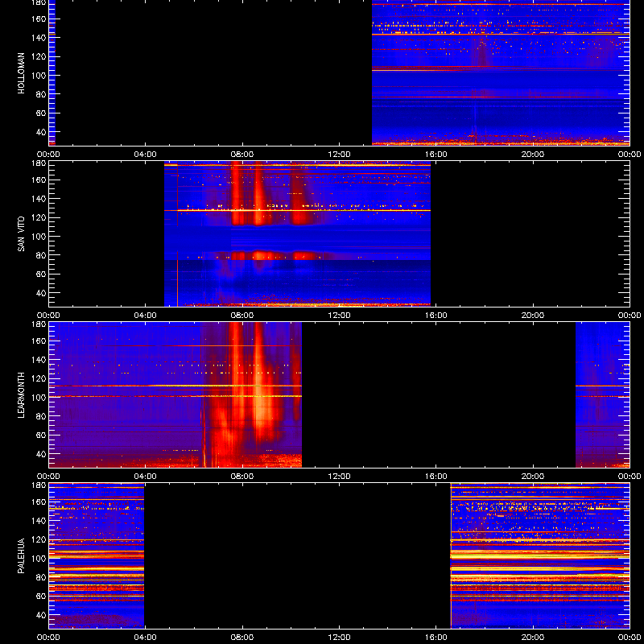Viewport: 644px width, 644px height.
Task: Select the 100 frequency label on Holloman axis
Action: point(40,76)
